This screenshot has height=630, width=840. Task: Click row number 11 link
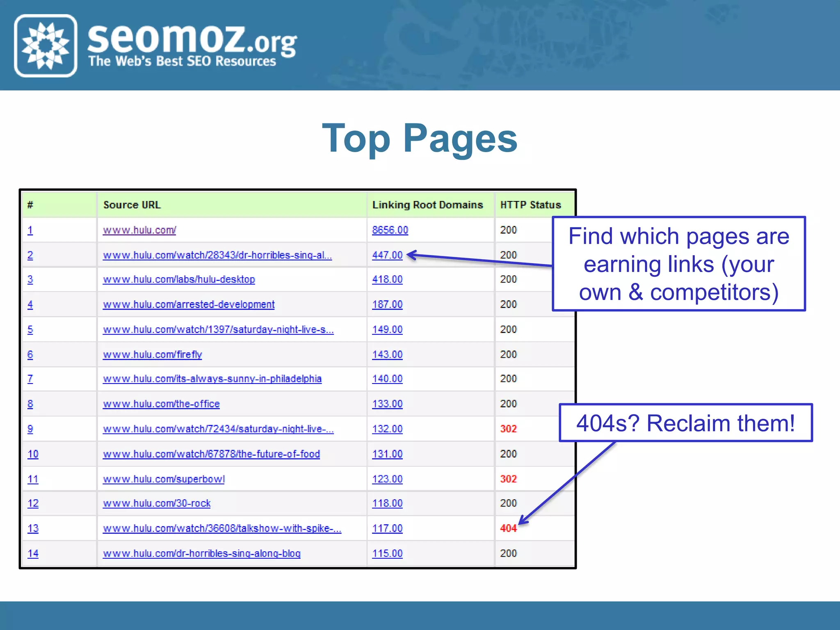[x=33, y=479]
